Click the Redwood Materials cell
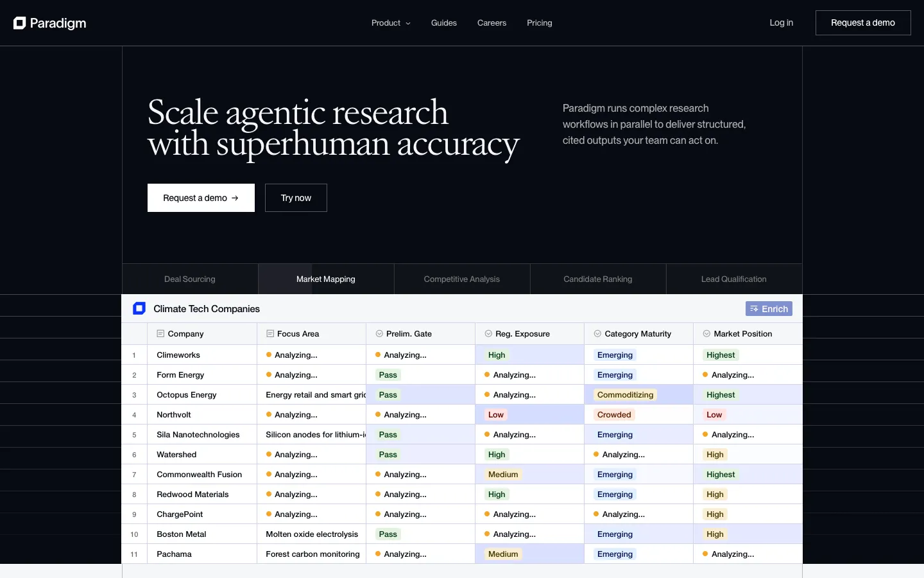The width and height of the screenshot is (924, 578). [x=202, y=495]
